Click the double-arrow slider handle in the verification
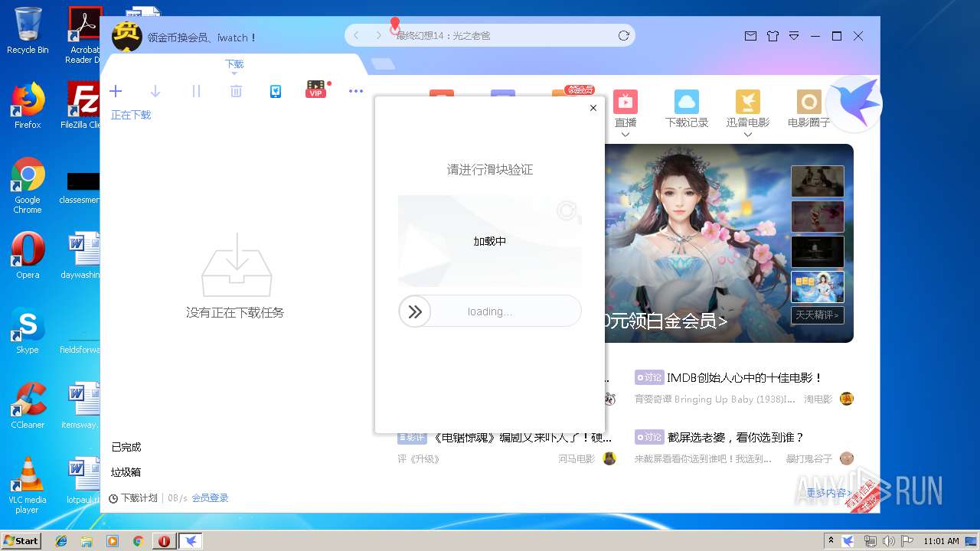The image size is (980, 551). (415, 311)
